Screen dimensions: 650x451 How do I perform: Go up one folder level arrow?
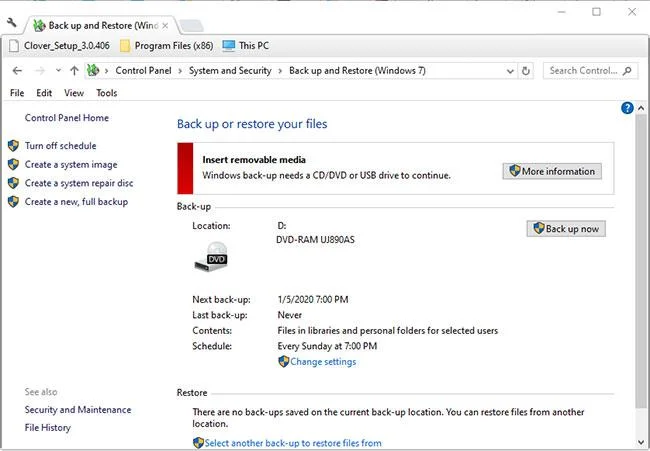point(74,71)
